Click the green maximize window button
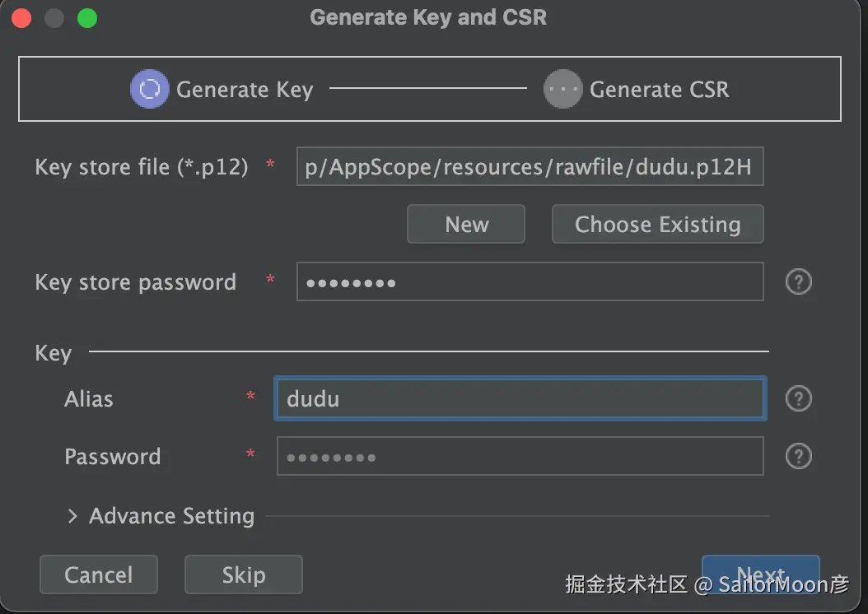The width and height of the screenshot is (868, 614). (86, 17)
